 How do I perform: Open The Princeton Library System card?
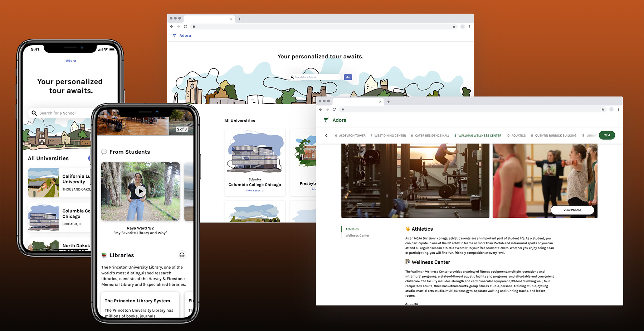tap(140, 305)
